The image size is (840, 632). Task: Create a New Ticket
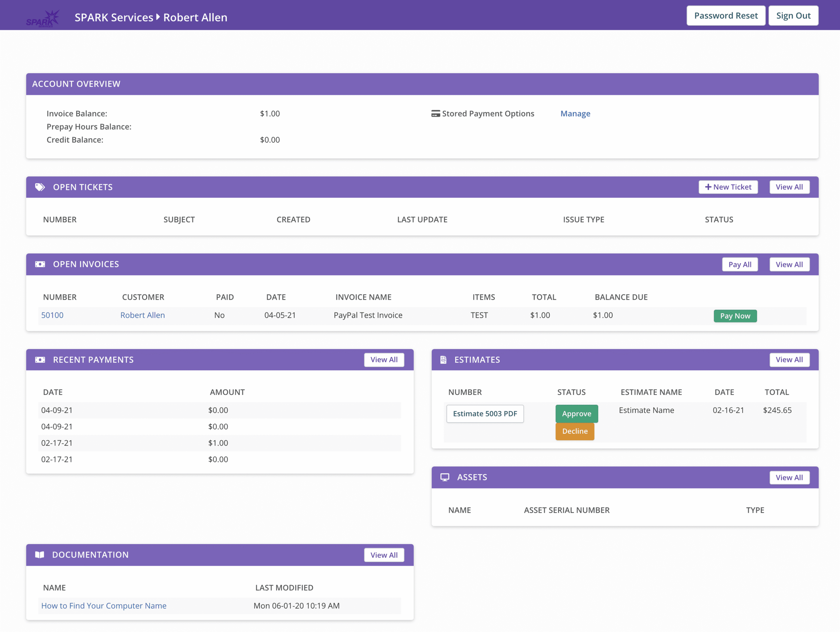tap(728, 187)
